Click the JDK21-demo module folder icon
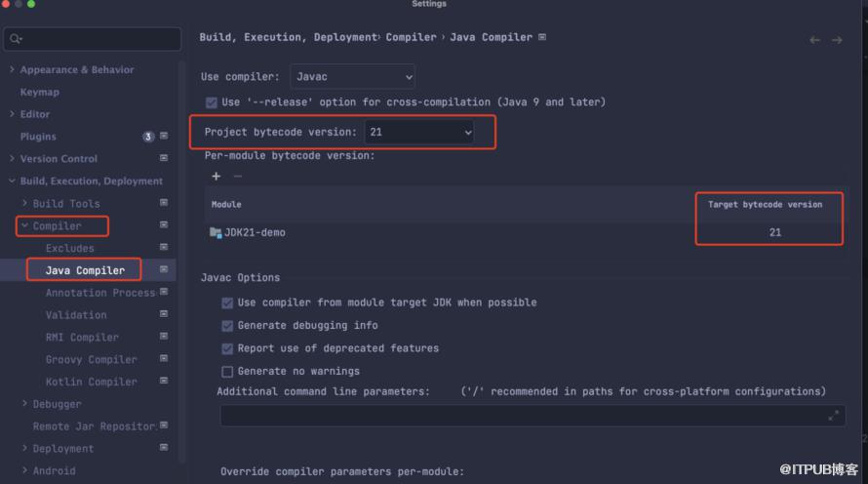 (x=216, y=232)
